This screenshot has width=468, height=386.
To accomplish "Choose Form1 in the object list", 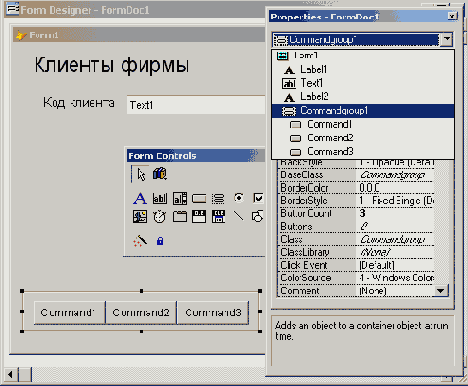I will click(363, 55).
